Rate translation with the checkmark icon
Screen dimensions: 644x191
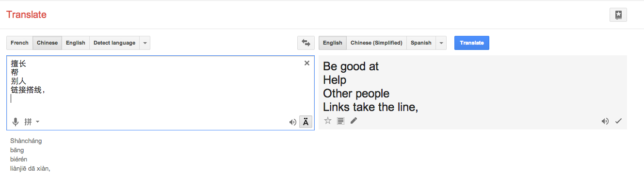[x=618, y=121]
